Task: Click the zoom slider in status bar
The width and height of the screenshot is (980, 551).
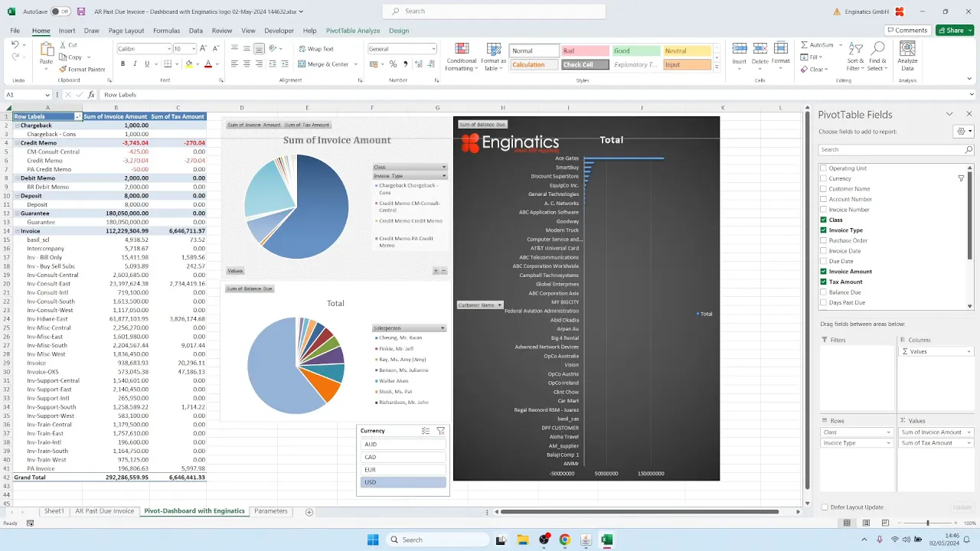Action: pyautogui.click(x=927, y=523)
